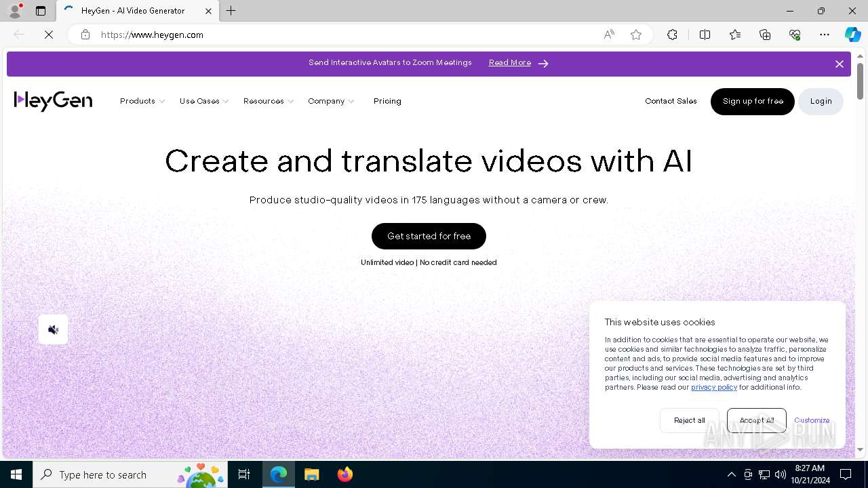This screenshot has height=488, width=868.
Task: Unmute the hero video with speaker icon
Action: tap(53, 329)
